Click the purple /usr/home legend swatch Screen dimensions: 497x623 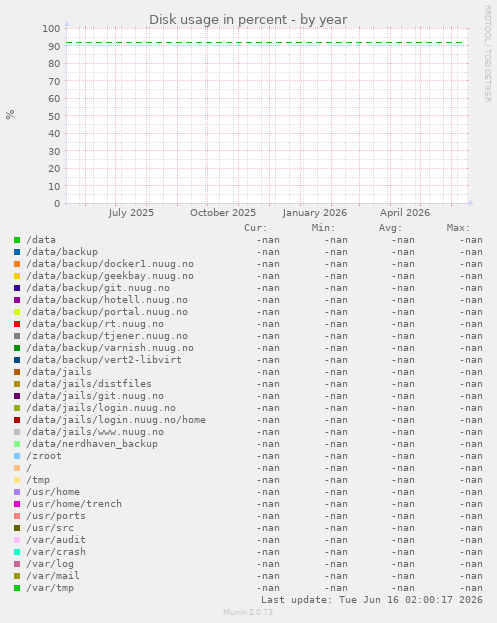click(17, 492)
